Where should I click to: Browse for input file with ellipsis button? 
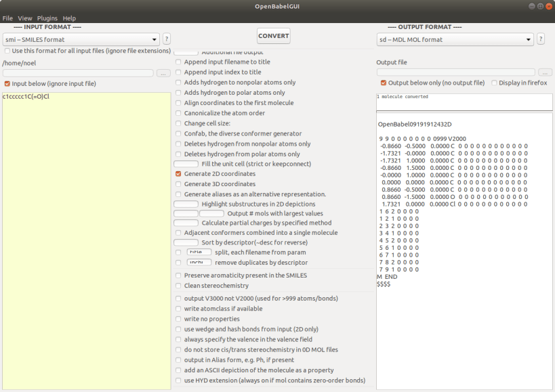coord(163,73)
